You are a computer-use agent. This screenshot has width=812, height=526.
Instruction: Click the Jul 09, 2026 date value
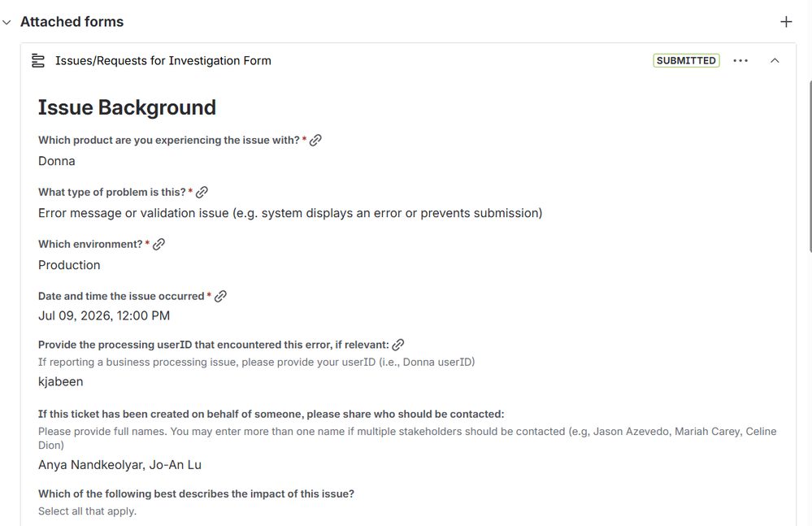pyautogui.click(x=104, y=315)
